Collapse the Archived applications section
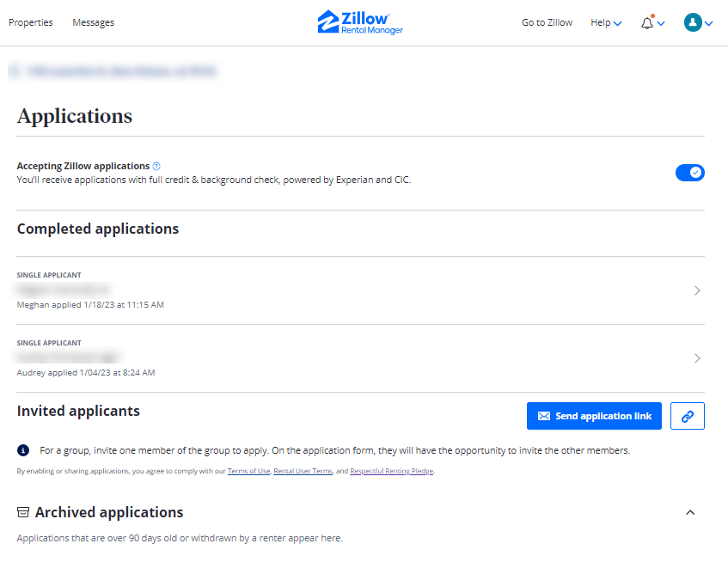 pyautogui.click(x=690, y=511)
